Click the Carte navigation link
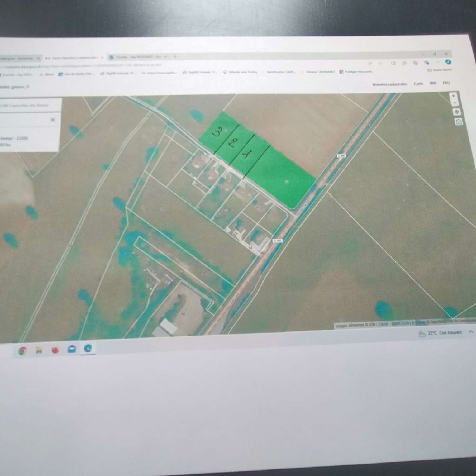Image resolution: width=476 pixels, height=476 pixels. click(418, 83)
